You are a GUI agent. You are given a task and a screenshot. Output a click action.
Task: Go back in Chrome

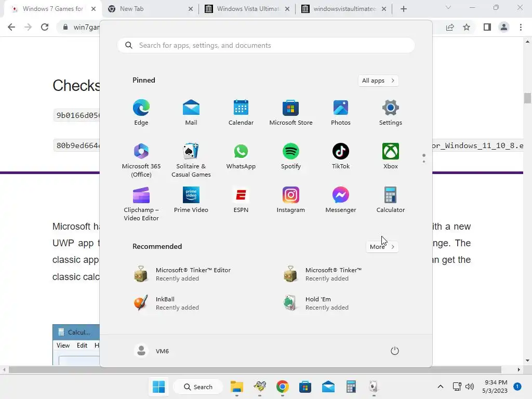click(x=11, y=27)
